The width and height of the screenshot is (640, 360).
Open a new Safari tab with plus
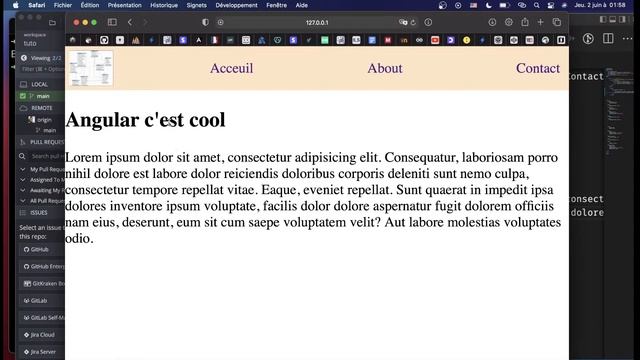(x=540, y=22)
